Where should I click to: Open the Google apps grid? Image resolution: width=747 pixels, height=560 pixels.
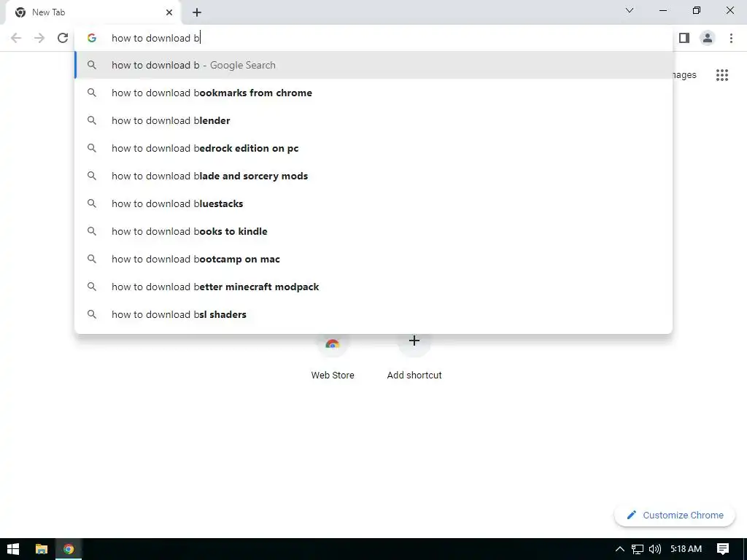coord(722,75)
